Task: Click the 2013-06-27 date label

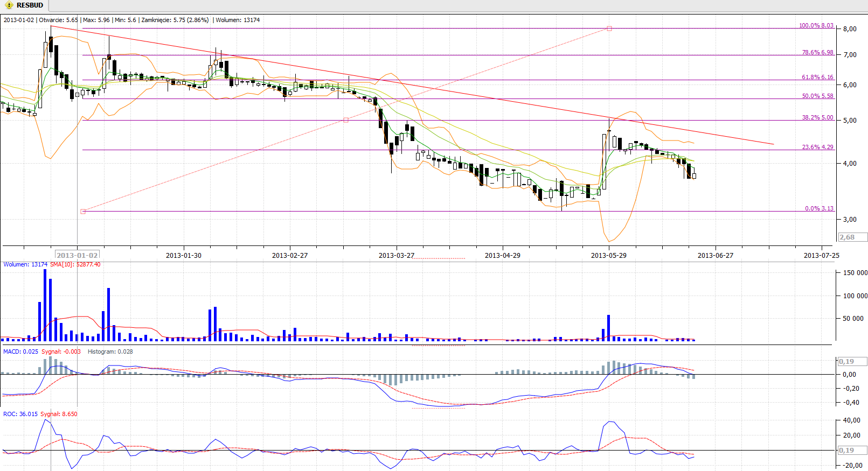Action: coord(716,255)
